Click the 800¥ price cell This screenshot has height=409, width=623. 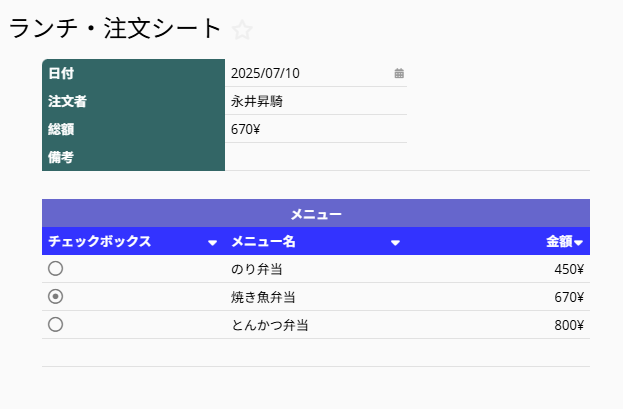[x=498, y=325]
